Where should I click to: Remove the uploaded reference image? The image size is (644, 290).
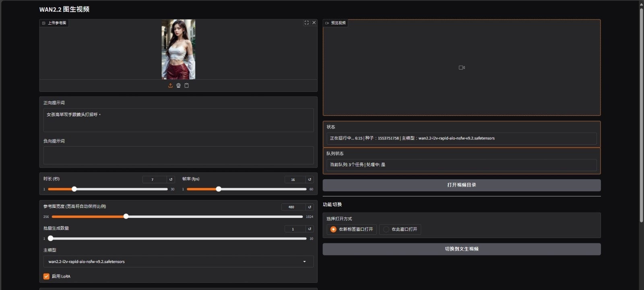[314, 23]
